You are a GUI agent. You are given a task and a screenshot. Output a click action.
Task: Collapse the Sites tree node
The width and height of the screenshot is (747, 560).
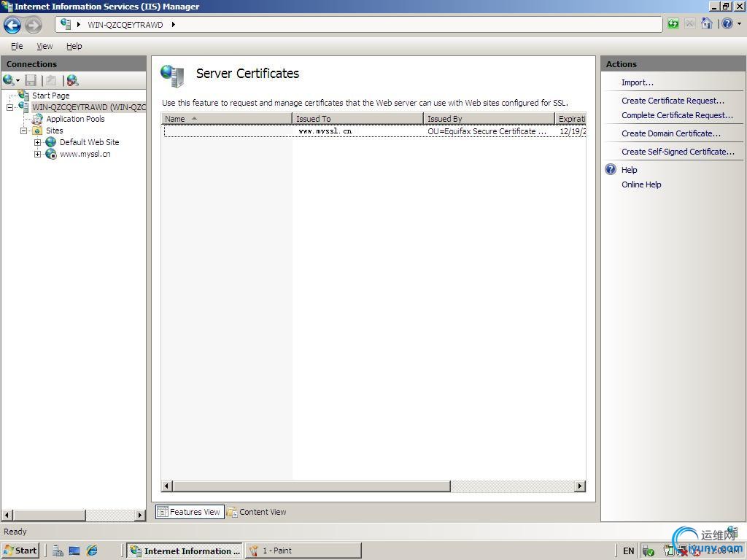(23, 131)
